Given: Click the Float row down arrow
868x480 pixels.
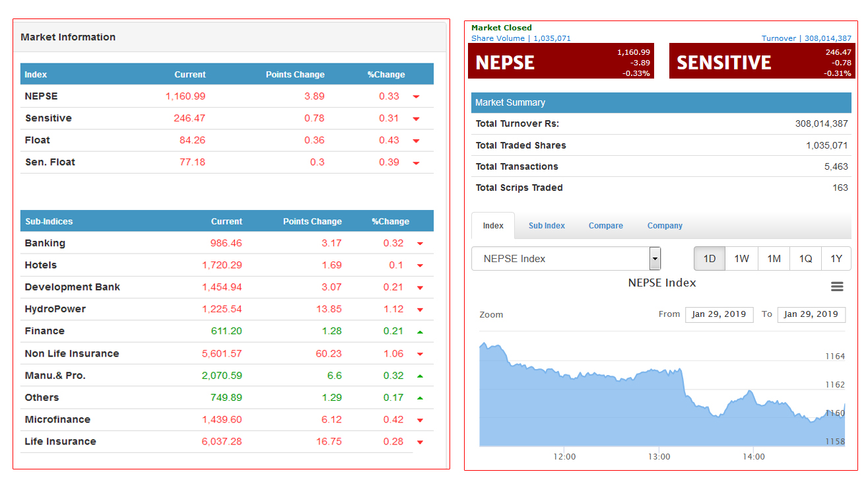Looking at the screenshot, I should point(416,141).
